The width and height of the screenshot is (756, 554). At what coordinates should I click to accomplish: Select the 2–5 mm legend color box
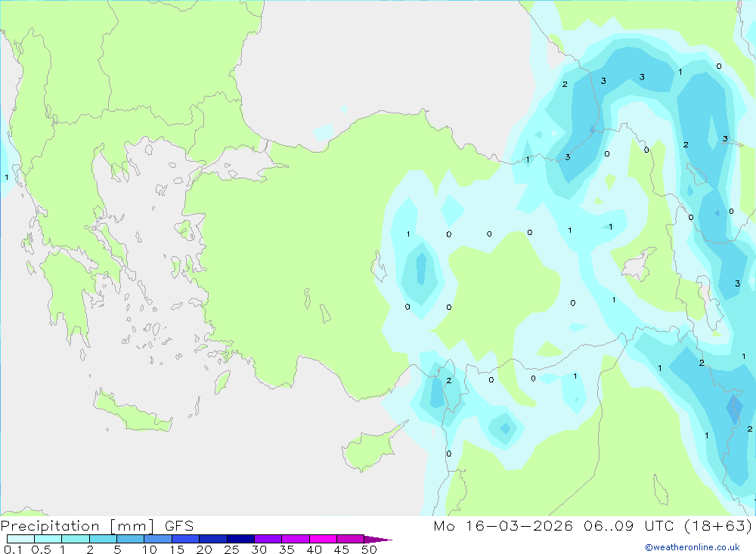click(103, 539)
